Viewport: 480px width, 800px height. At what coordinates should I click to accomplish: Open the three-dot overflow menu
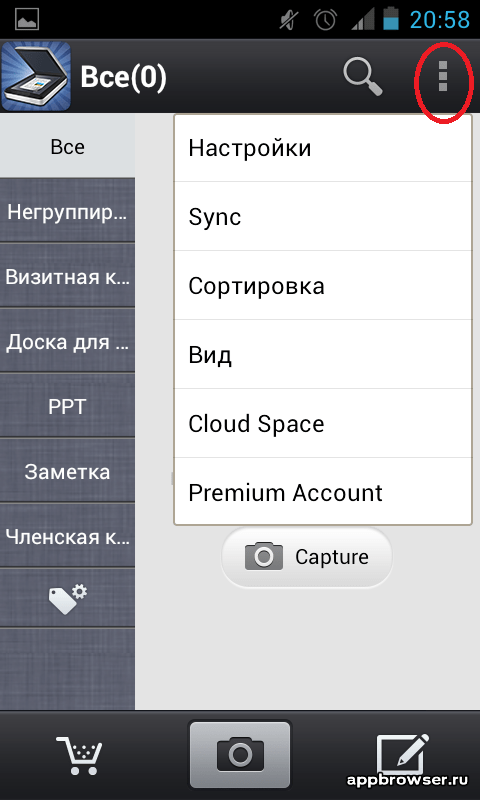[x=443, y=77]
